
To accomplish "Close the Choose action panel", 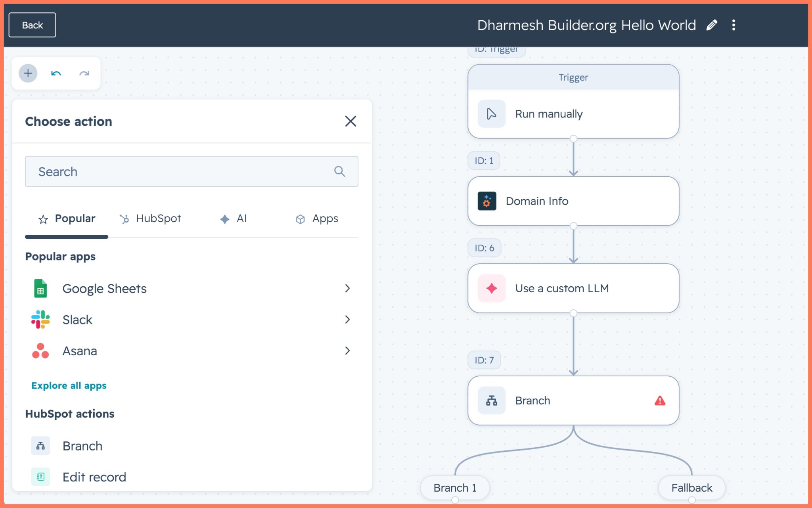I will [350, 121].
